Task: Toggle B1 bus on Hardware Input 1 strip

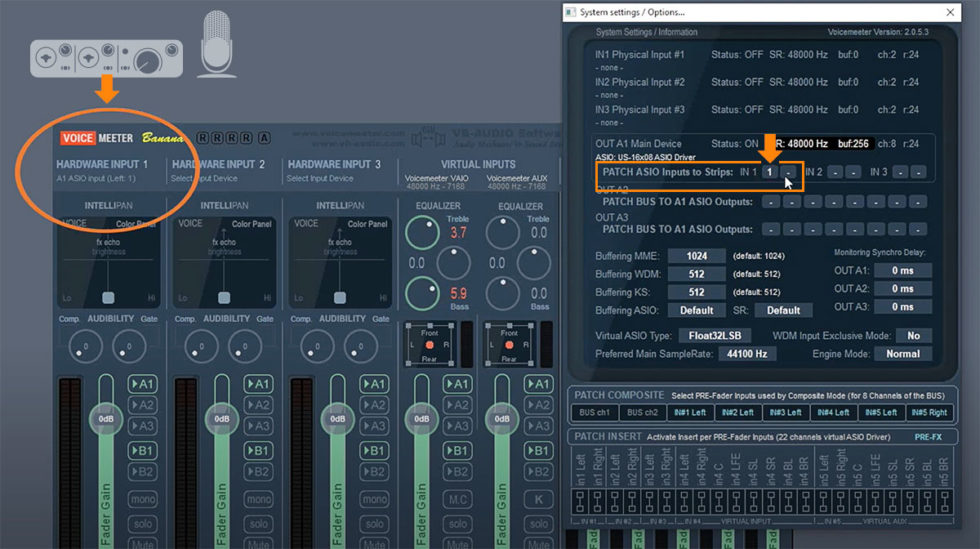Action: point(142,450)
